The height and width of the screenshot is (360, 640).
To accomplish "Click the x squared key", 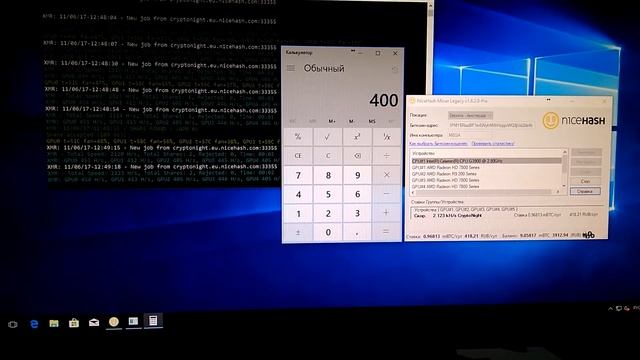I will click(357, 137).
